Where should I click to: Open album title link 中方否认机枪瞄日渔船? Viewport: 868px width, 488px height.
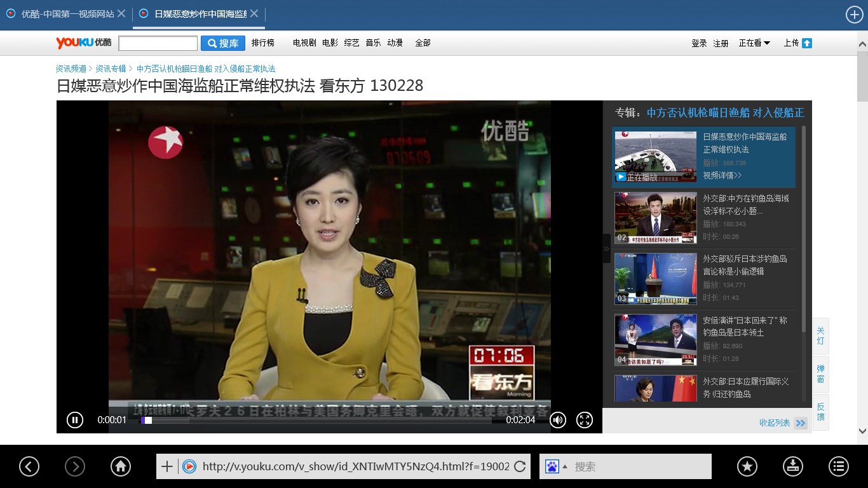(x=725, y=112)
